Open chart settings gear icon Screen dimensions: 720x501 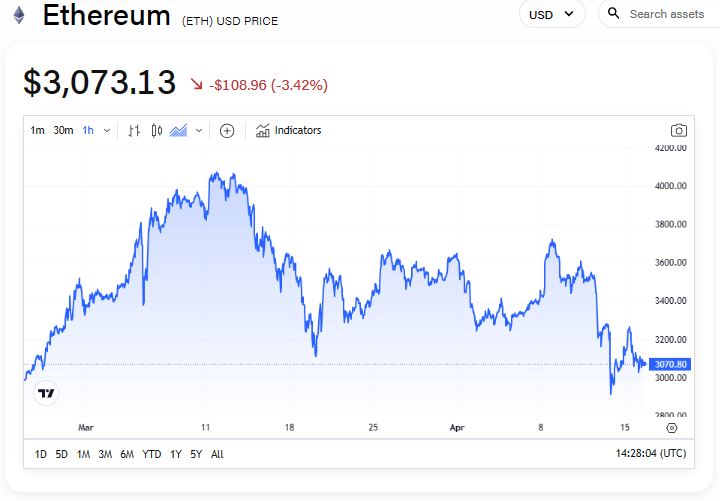[671, 427]
